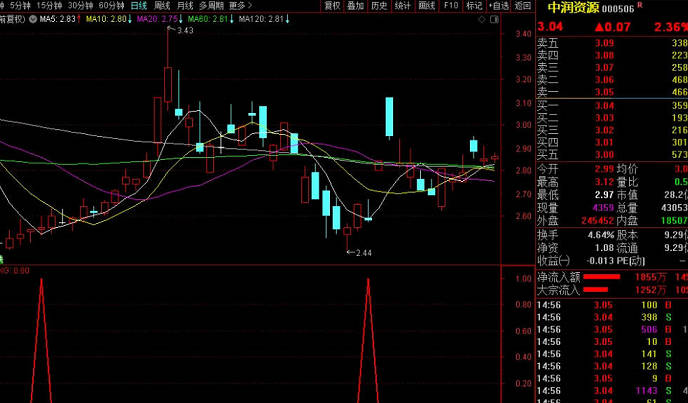This screenshot has width=688, height=403.
Task: Click the tick row with volume 506
Action: (612, 330)
